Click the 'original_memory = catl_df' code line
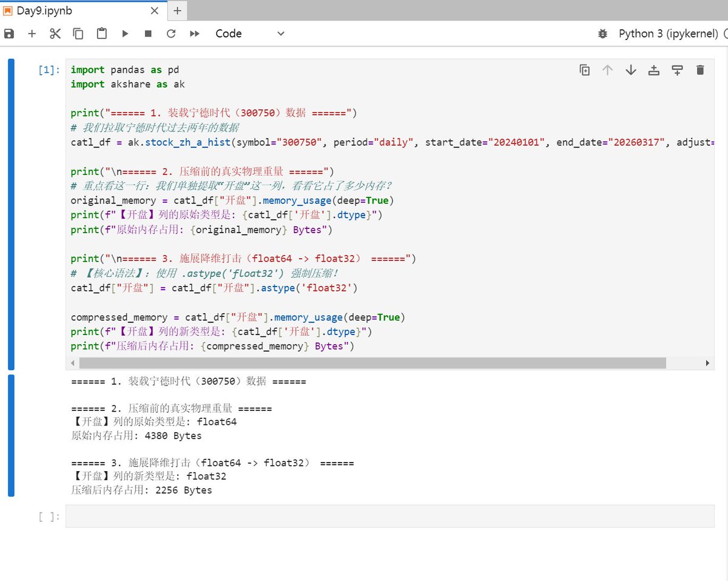 (232, 200)
